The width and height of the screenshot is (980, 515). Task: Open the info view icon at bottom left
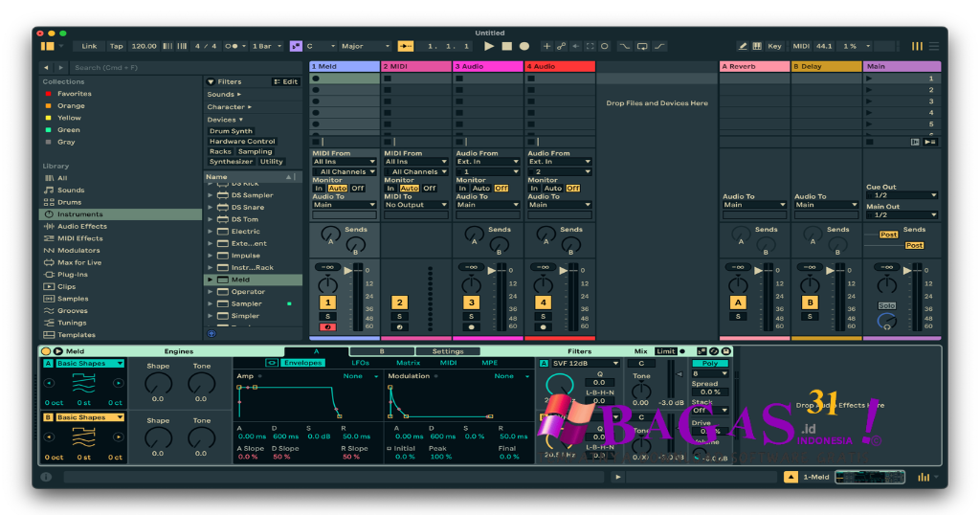tap(46, 477)
